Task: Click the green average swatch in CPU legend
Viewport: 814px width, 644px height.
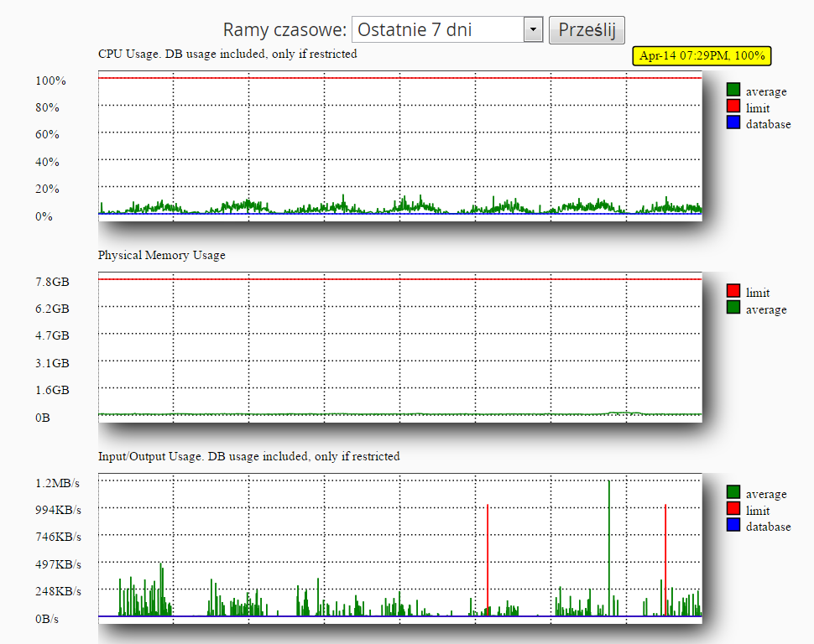Action: click(733, 90)
